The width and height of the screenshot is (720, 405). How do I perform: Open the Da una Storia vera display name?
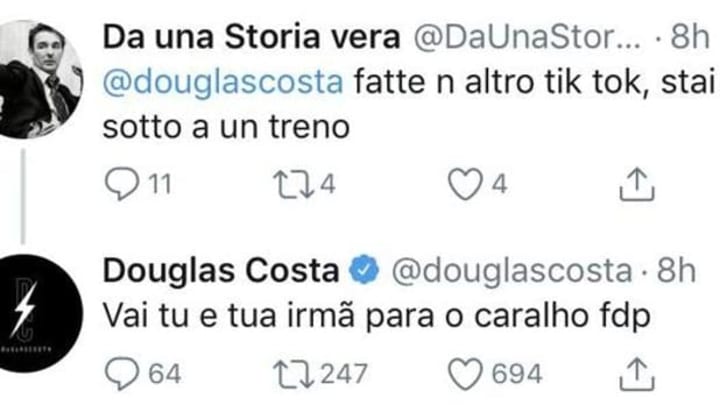pyautogui.click(x=251, y=37)
